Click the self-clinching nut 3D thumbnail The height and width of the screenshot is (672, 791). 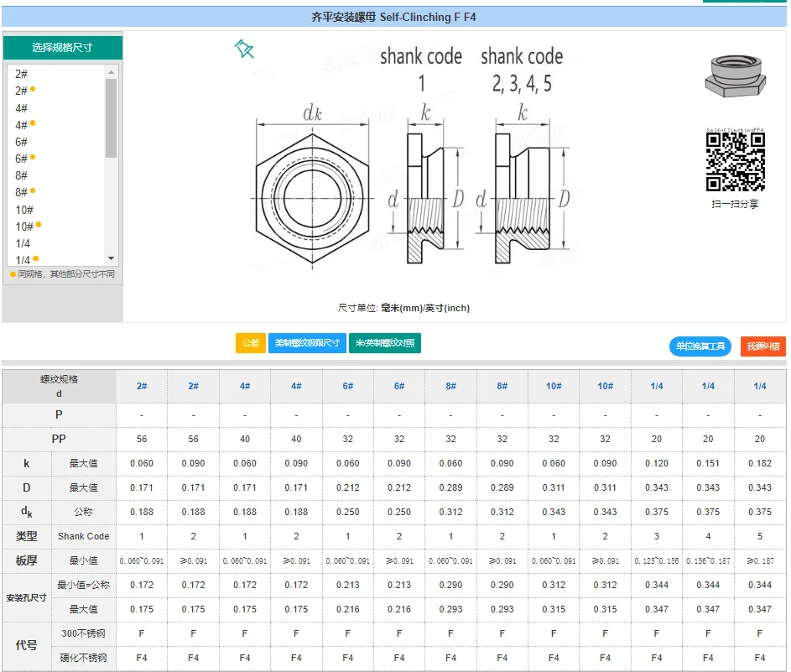tap(735, 76)
